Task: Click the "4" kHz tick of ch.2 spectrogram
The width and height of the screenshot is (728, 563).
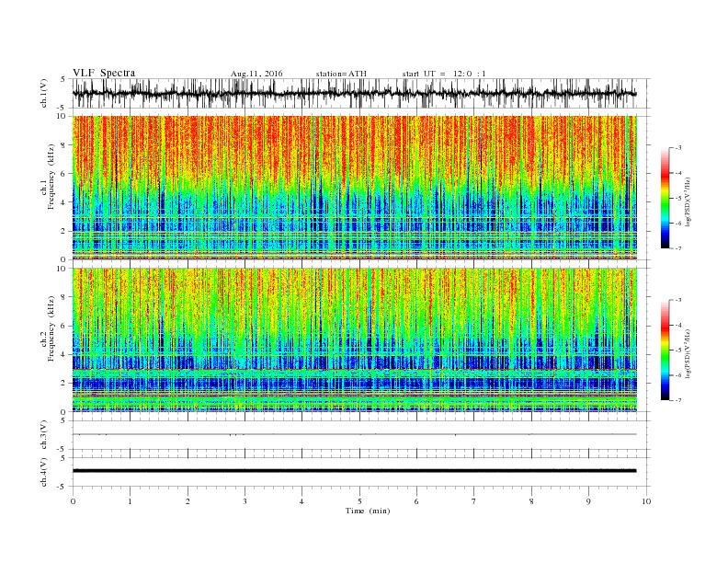Action: pos(63,354)
